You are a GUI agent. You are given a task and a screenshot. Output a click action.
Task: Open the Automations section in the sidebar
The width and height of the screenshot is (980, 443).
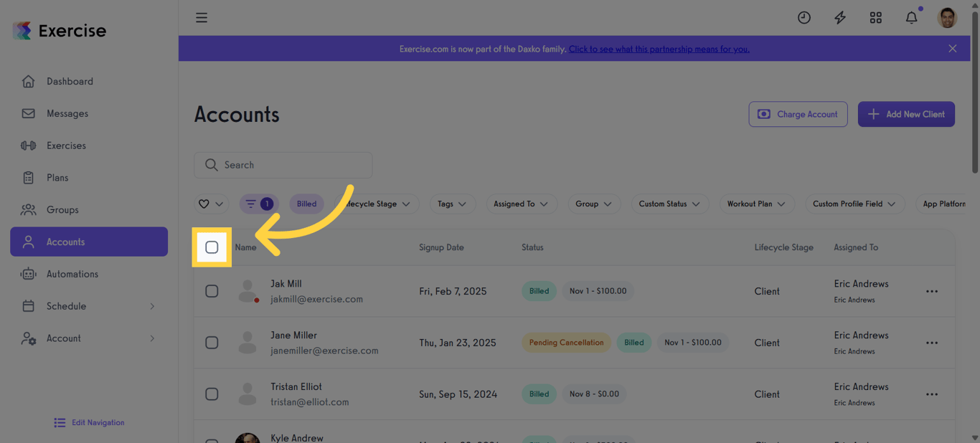pos(75,274)
